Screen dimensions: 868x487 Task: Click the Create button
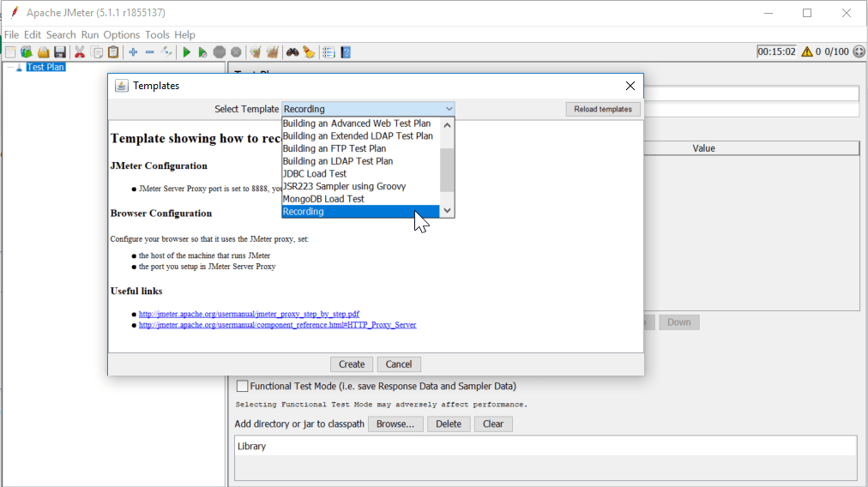pos(352,364)
